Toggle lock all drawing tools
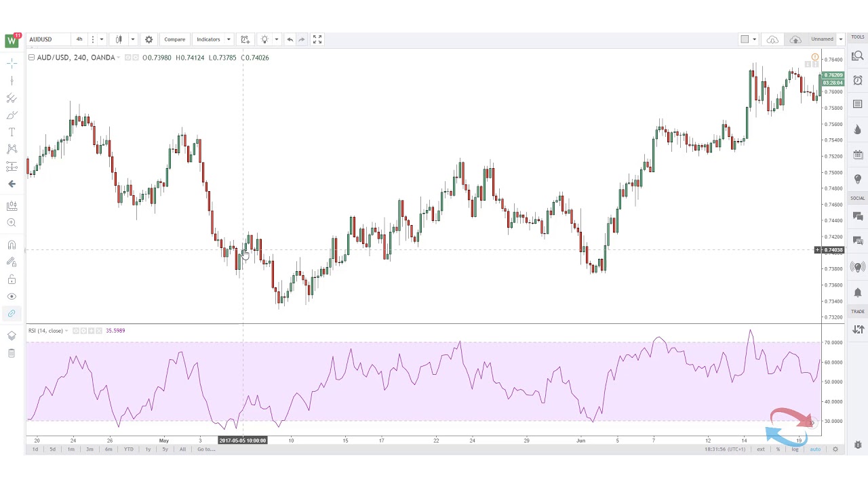 [12, 279]
